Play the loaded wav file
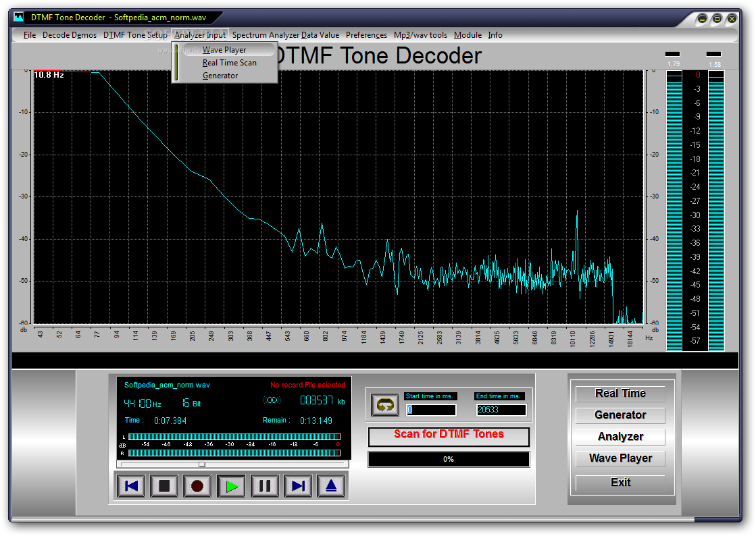Image resolution: width=756 pixels, height=536 pixels. click(x=232, y=486)
